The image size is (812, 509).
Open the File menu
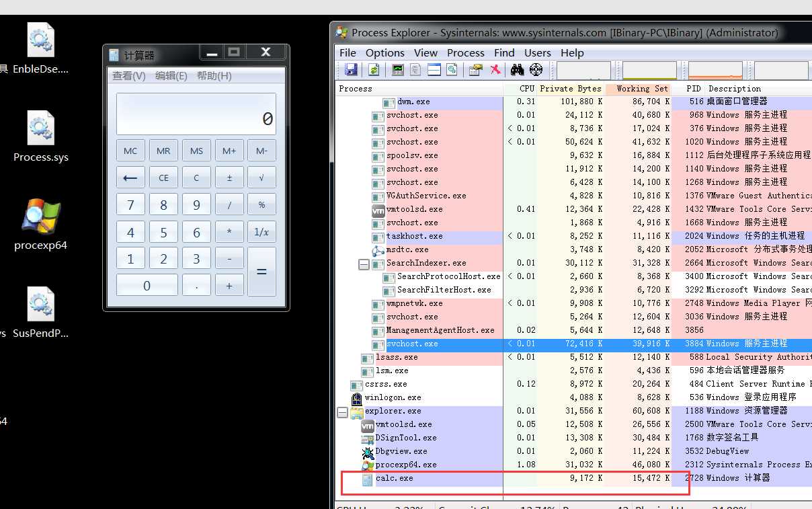click(x=348, y=52)
